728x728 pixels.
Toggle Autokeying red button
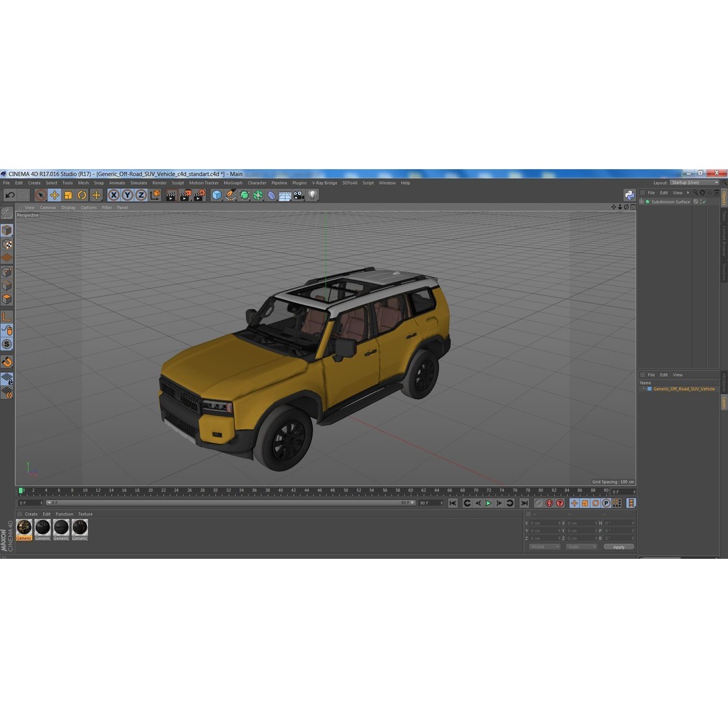tap(549, 504)
